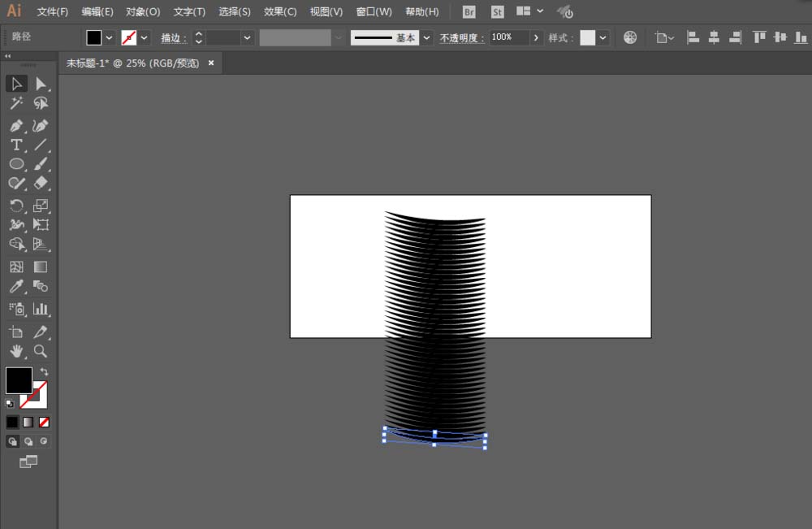Select the Rotate tool
812x529 pixels.
16,206
